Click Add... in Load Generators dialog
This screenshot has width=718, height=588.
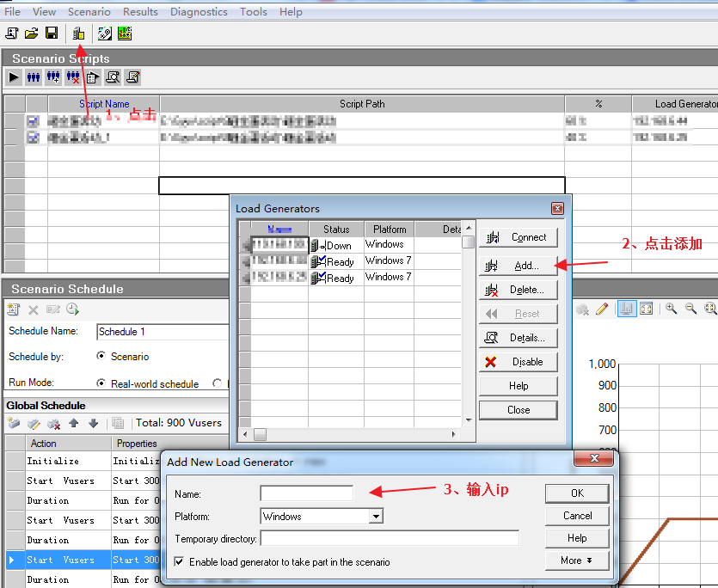[x=519, y=266]
